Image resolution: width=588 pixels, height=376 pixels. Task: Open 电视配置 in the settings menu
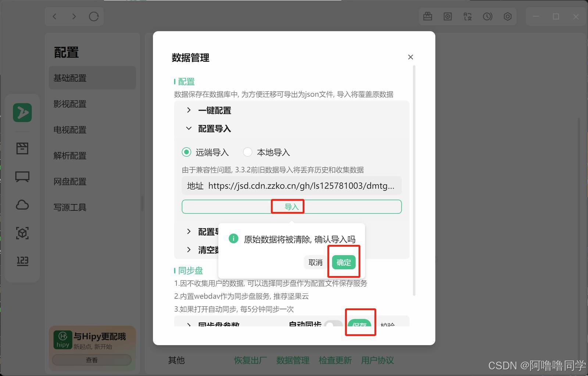92,130
